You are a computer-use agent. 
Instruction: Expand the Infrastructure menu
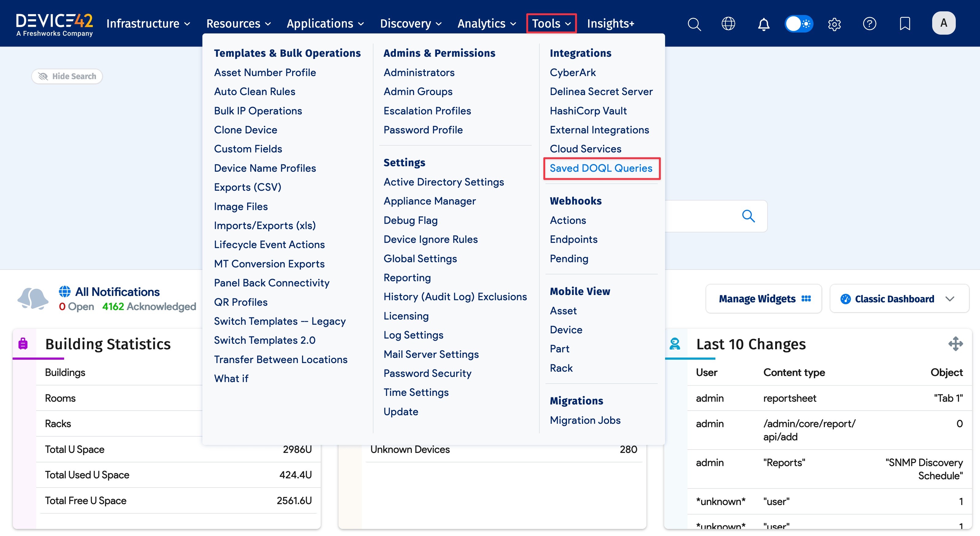(x=148, y=24)
